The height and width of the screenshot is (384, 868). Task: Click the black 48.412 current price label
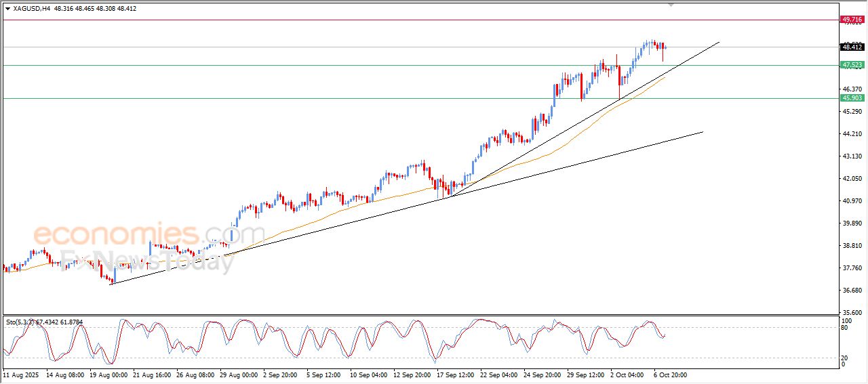click(852, 47)
